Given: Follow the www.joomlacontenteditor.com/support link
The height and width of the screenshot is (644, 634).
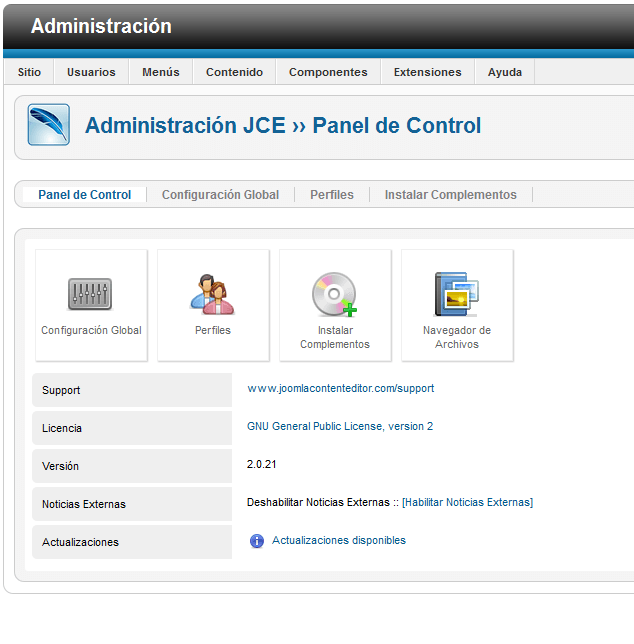Looking at the screenshot, I should click(340, 389).
